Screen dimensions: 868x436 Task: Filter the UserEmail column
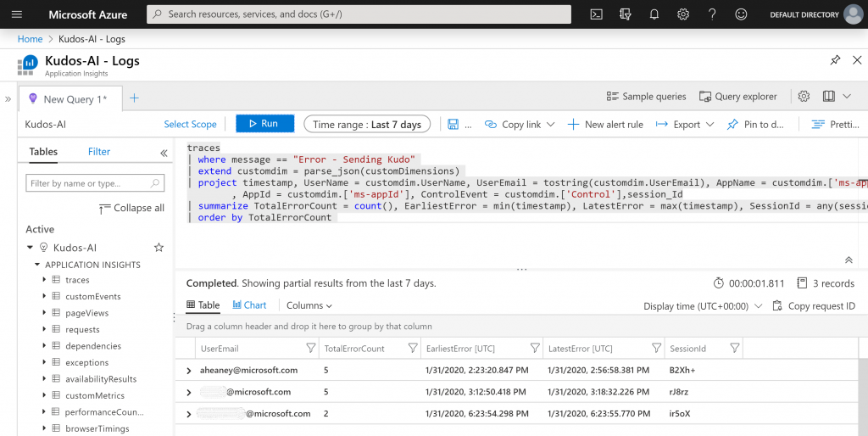(x=310, y=348)
